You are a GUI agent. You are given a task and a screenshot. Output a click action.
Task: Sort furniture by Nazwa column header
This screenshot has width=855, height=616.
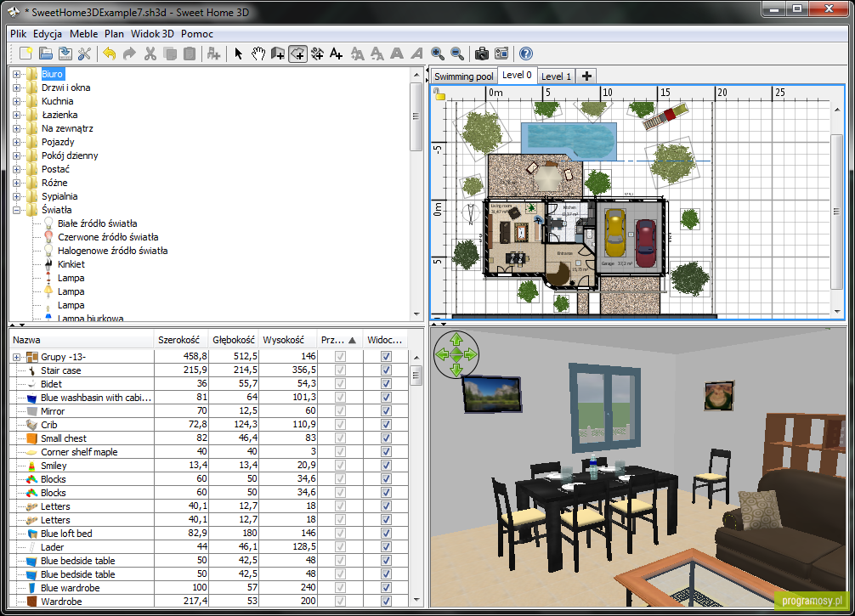[82, 340]
